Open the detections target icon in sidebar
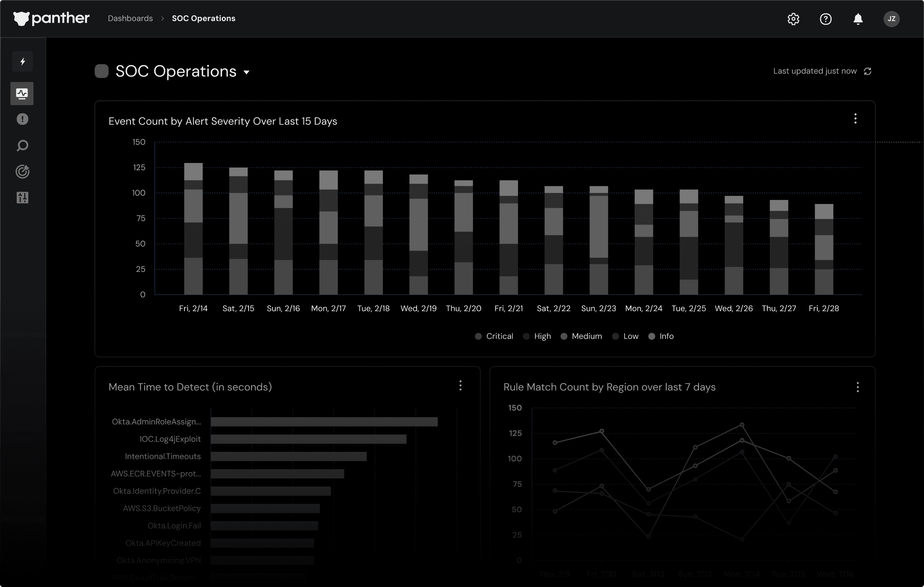Screen dimensions: 924x587 click(22, 172)
